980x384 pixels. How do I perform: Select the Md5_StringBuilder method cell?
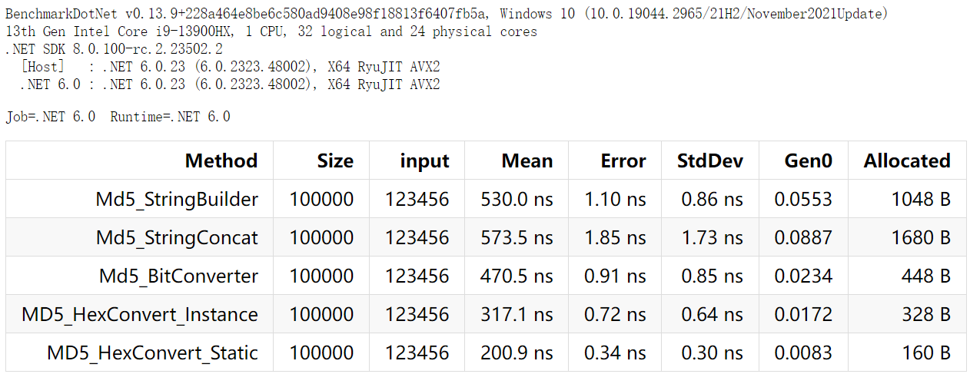click(177, 200)
